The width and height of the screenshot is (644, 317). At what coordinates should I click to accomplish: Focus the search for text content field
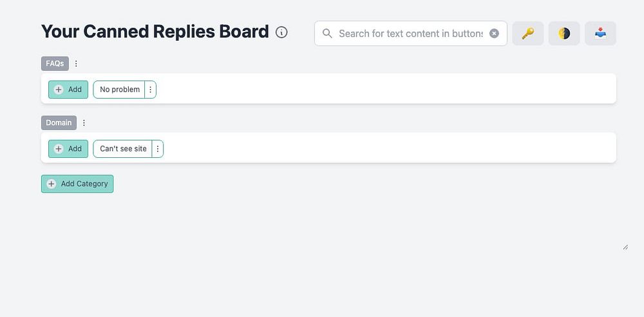click(x=410, y=34)
